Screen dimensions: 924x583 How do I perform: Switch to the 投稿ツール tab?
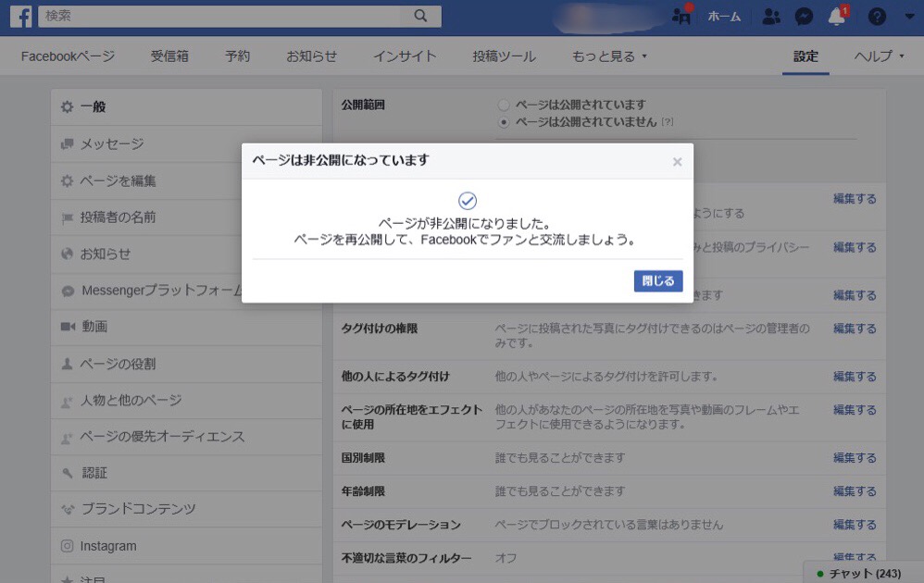point(503,56)
